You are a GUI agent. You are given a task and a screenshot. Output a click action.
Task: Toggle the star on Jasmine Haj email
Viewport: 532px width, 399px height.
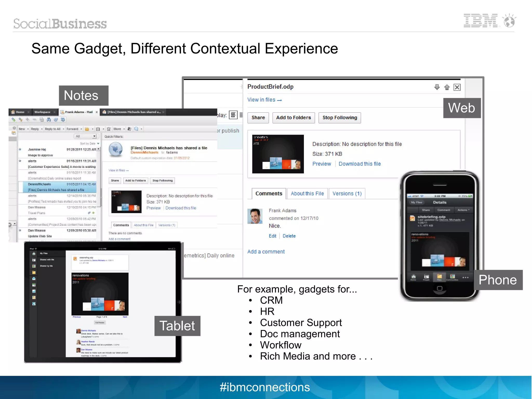point(20,149)
